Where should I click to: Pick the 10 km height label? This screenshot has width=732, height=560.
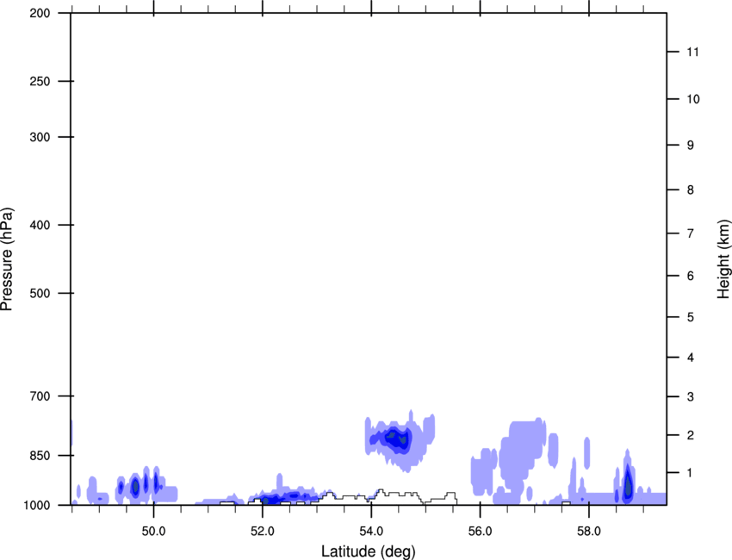click(692, 99)
